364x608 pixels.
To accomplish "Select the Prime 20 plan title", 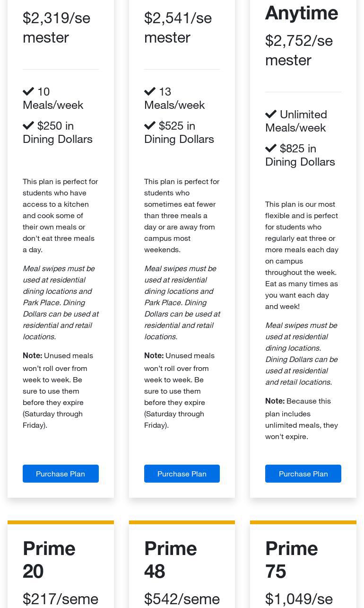I will coord(49,560).
